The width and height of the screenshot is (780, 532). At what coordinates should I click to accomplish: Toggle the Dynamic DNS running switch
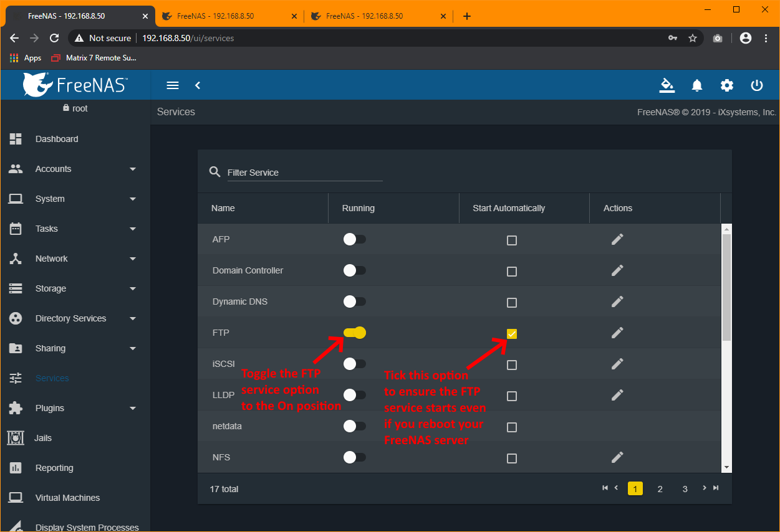[x=354, y=302]
